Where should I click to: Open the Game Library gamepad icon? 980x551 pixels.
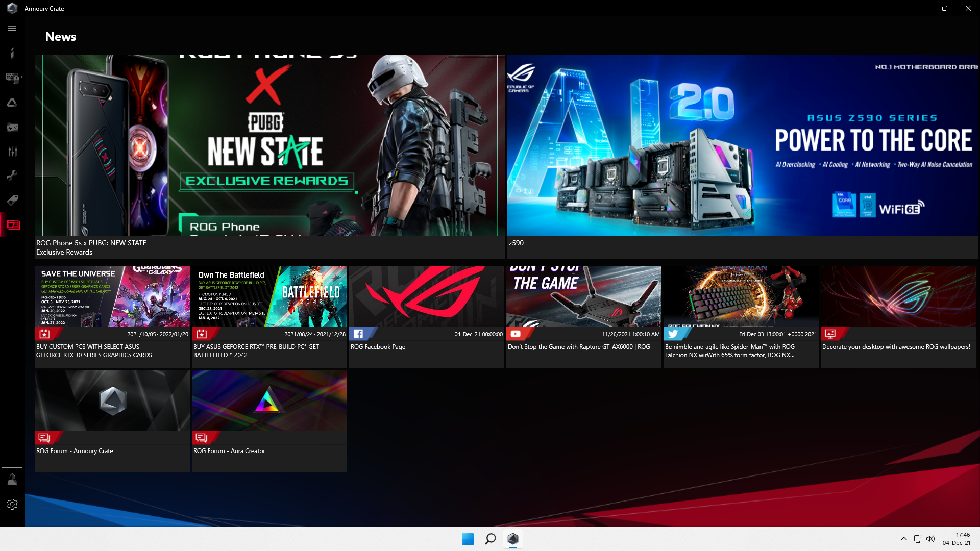[x=12, y=127]
